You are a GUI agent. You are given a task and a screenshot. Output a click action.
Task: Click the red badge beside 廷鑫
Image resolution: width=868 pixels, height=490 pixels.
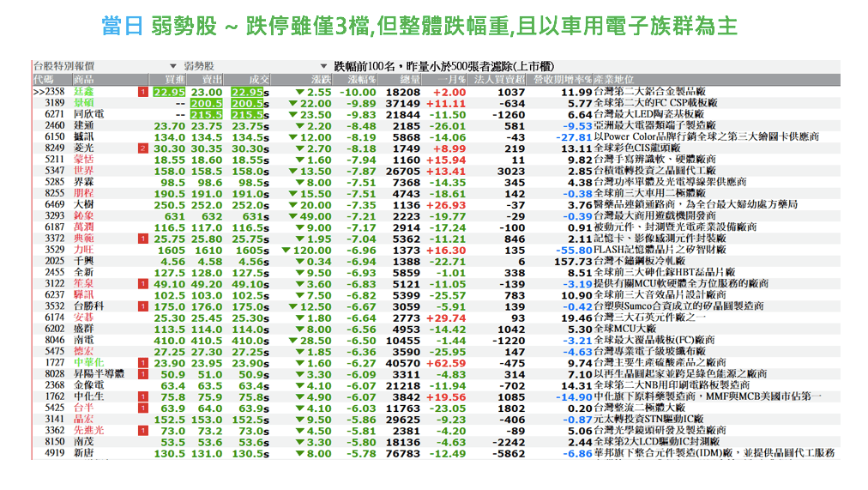(142, 92)
